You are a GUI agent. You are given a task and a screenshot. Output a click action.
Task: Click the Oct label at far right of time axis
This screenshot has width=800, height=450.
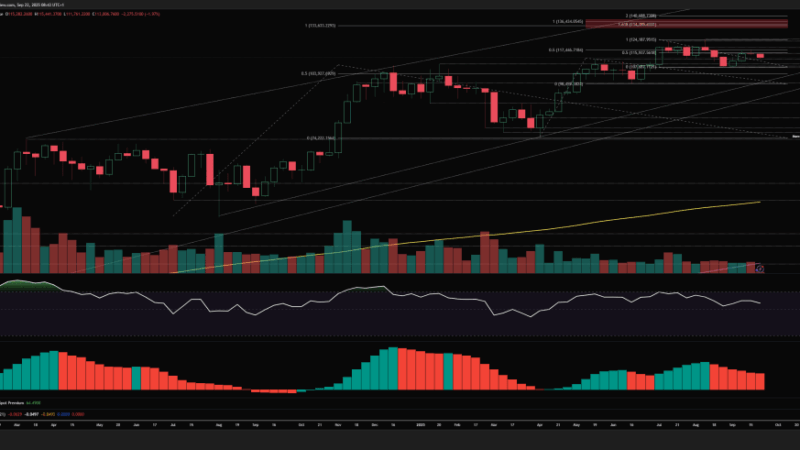tap(779, 424)
